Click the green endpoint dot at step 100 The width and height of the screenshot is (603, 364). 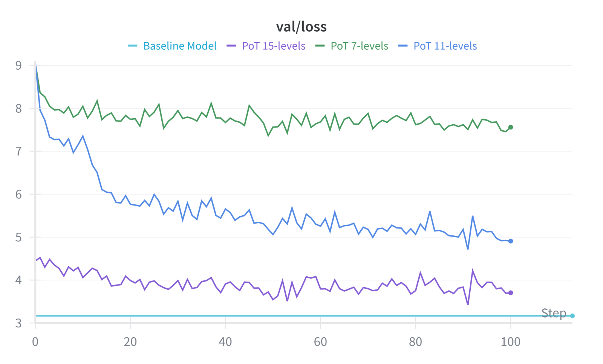[x=511, y=127]
